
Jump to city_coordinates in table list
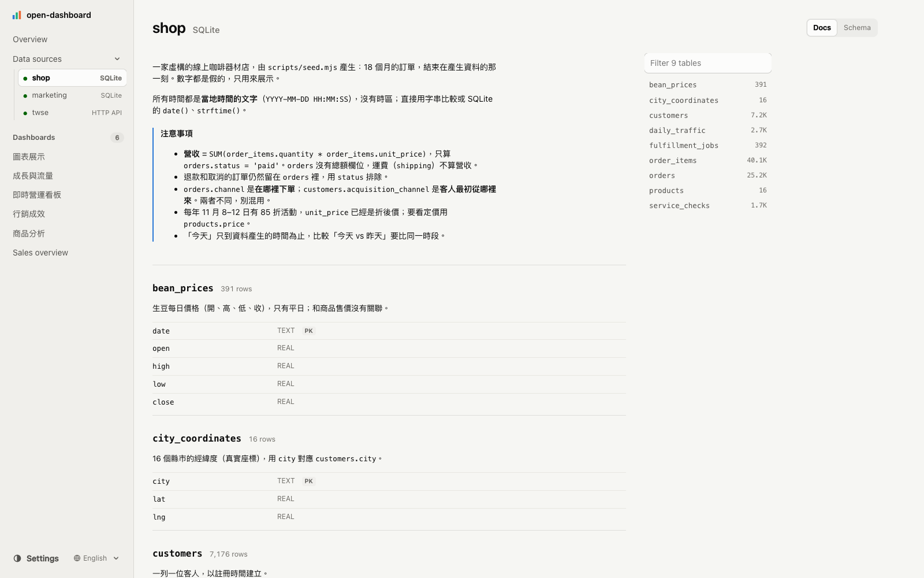(x=707, y=100)
